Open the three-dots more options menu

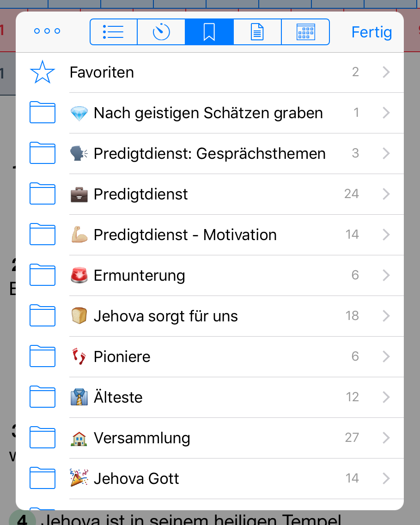click(x=47, y=31)
